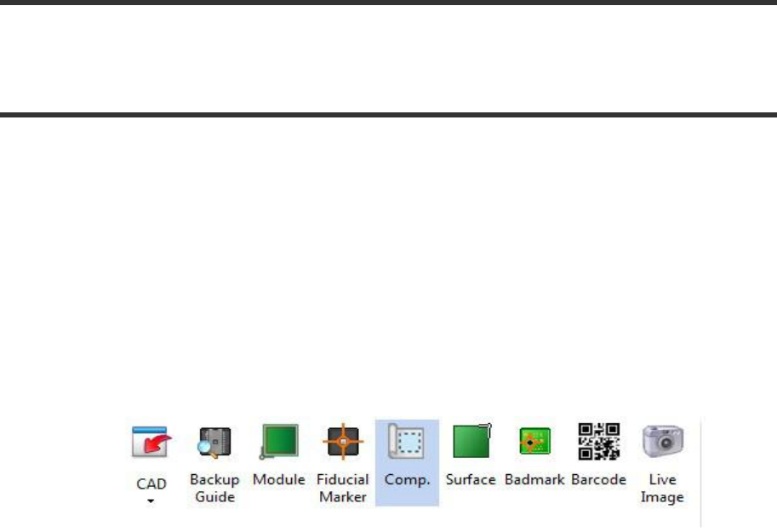777x532 pixels.
Task: Click the Barcode QR code icon
Action: coord(598,441)
